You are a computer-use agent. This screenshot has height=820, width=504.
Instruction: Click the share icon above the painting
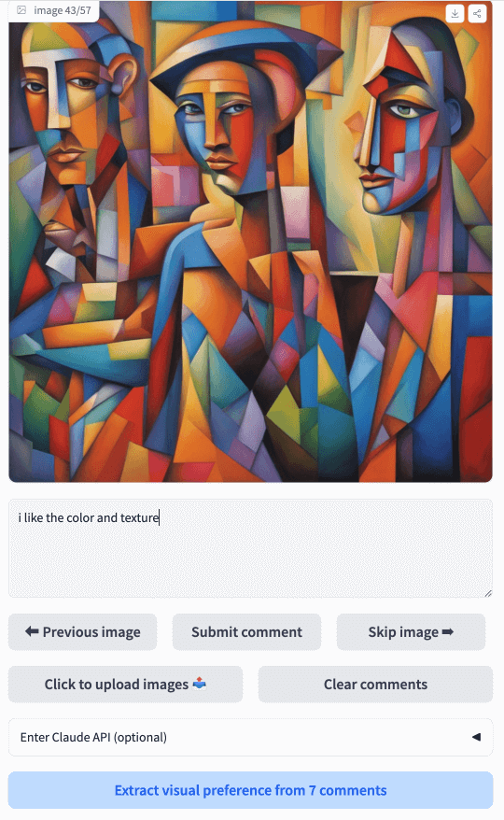click(x=477, y=13)
